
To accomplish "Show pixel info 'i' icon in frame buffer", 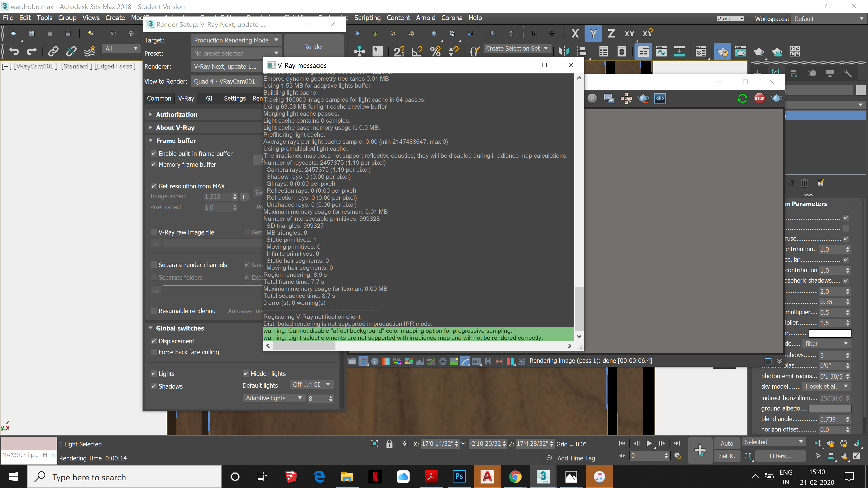I will point(375,361).
